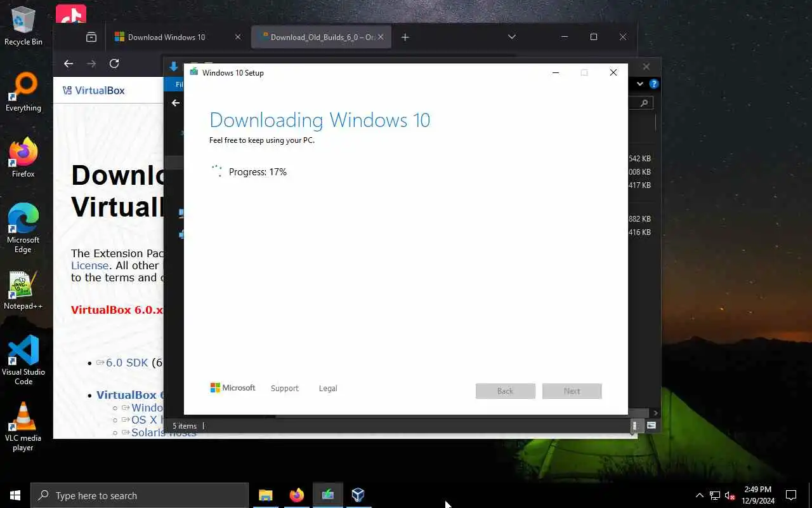Screen dimensions: 812x508
Task: Open the 6.0 SDK link
Action: click(126, 363)
